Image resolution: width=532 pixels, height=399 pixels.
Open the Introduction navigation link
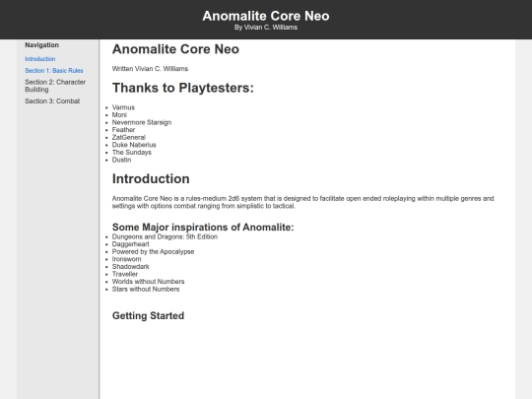40,59
